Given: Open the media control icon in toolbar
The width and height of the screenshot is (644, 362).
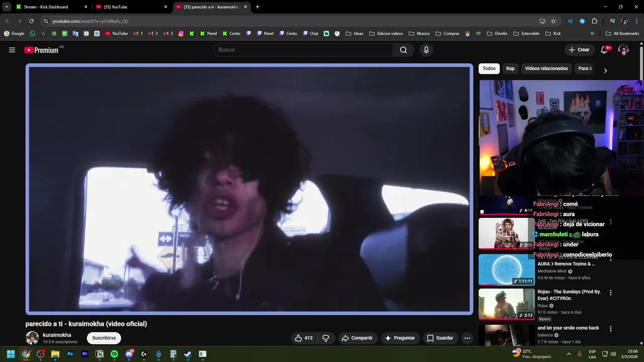Looking at the screenshot, I should click(612, 21).
